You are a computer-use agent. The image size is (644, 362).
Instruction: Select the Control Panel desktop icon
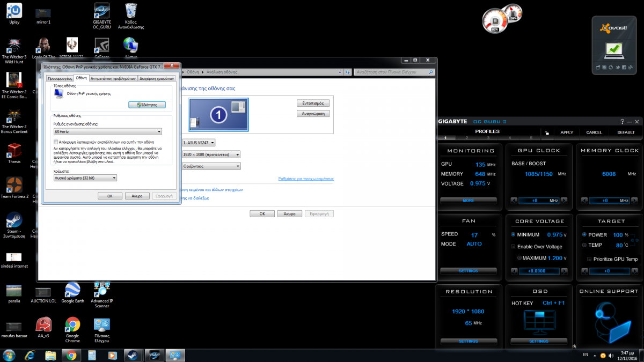(x=101, y=329)
